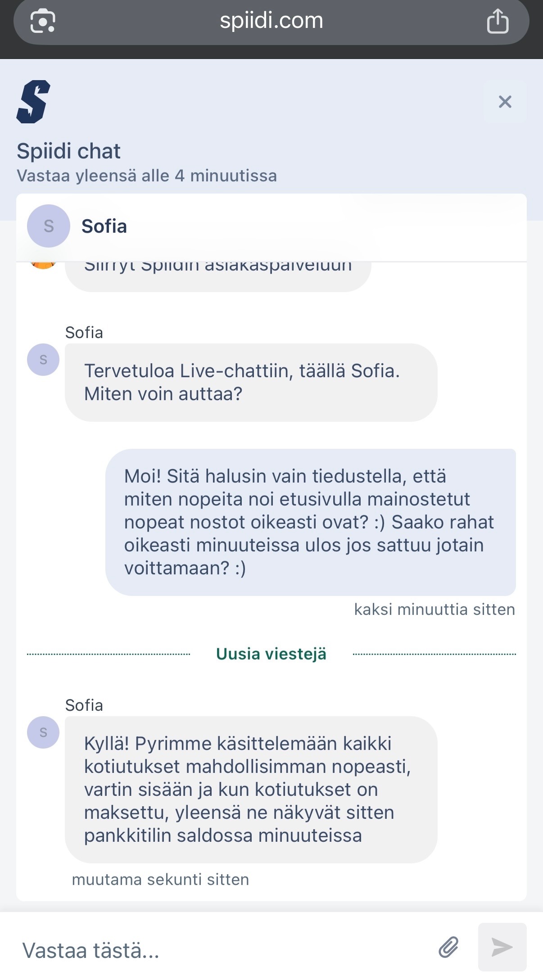Close the Spiidi chat window
This screenshot has height=980, width=543.
pyautogui.click(x=506, y=102)
